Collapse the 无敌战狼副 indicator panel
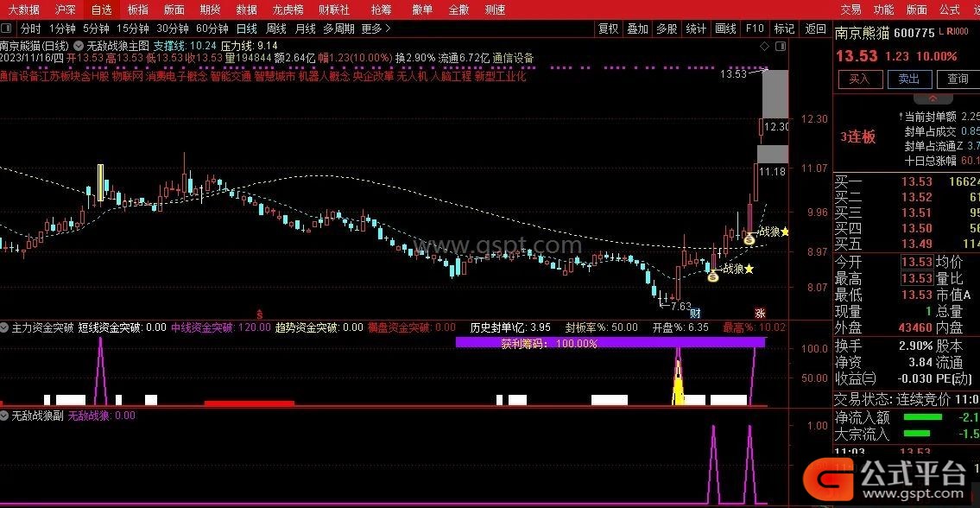 pos(5,416)
